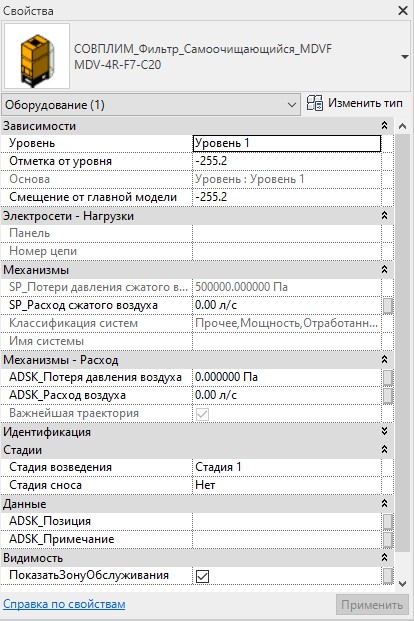Close the Свойства panel
The image size is (414, 621).
tap(403, 10)
